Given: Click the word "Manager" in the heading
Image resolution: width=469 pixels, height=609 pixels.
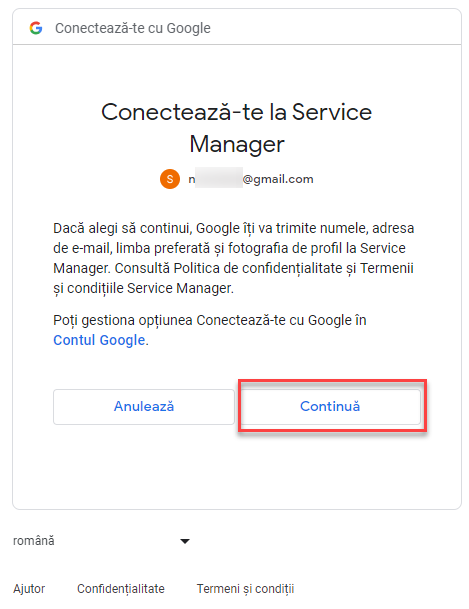Looking at the screenshot, I should pyautogui.click(x=237, y=144).
